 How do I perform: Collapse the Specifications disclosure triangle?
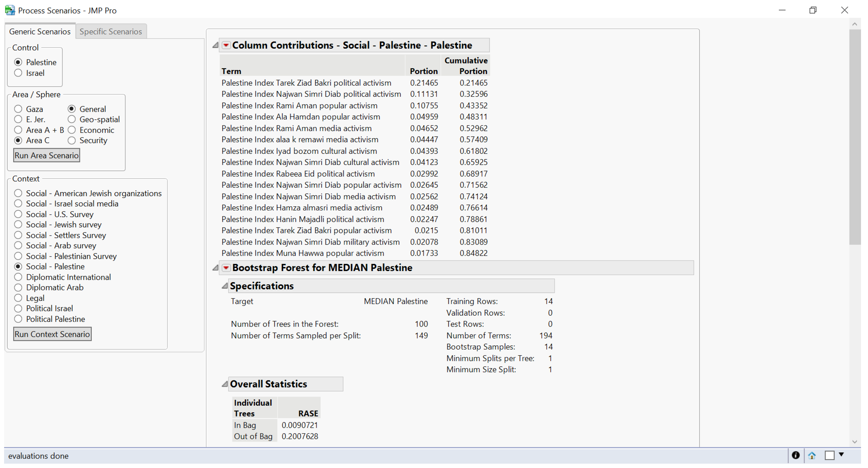(225, 286)
